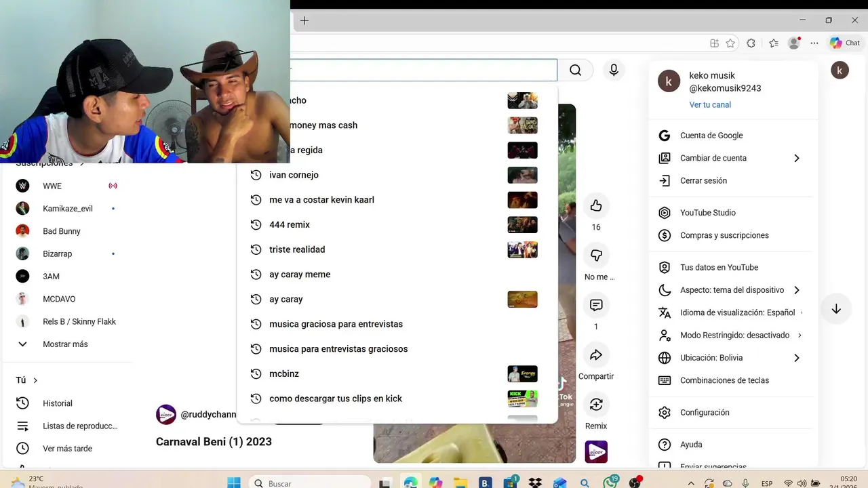Open MCDAVO subscription channel

[x=66, y=299]
